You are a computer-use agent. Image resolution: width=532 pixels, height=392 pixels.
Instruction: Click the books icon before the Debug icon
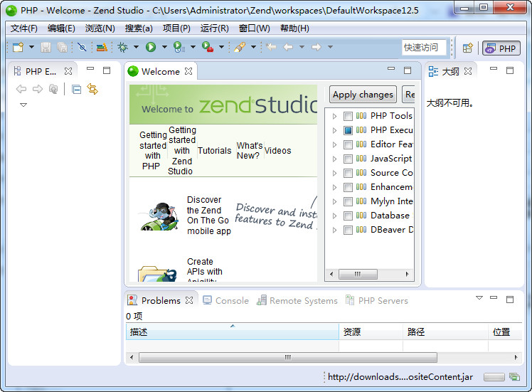[x=102, y=47]
